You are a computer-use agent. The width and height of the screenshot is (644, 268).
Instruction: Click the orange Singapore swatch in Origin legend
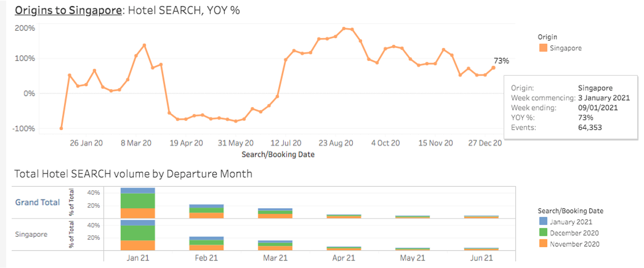[542, 48]
